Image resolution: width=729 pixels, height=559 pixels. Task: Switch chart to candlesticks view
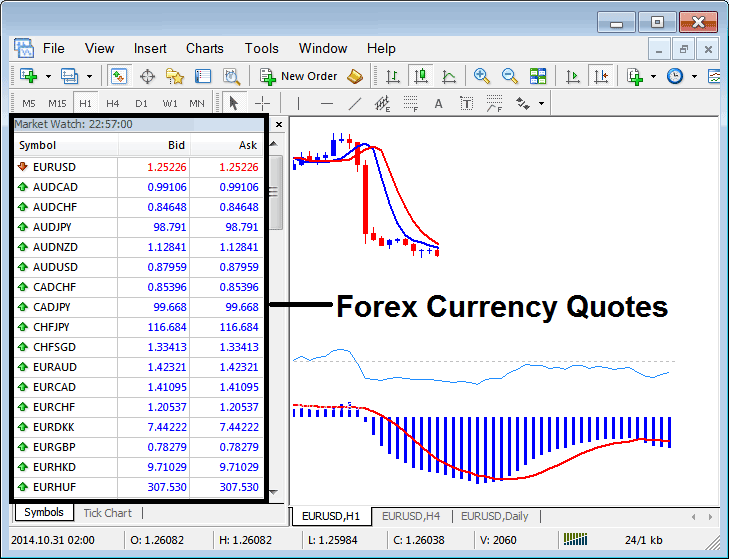(420, 76)
